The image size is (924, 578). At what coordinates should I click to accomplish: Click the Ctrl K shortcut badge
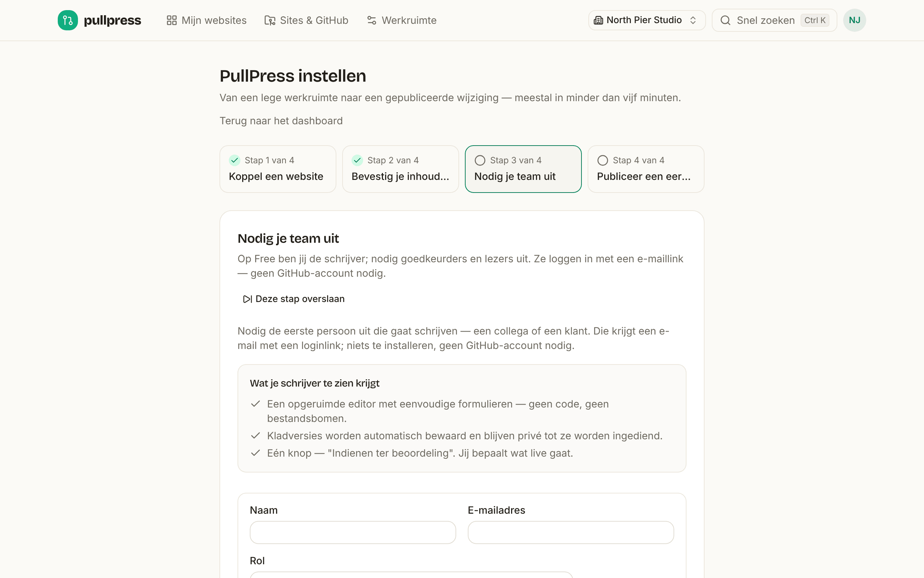[815, 20]
